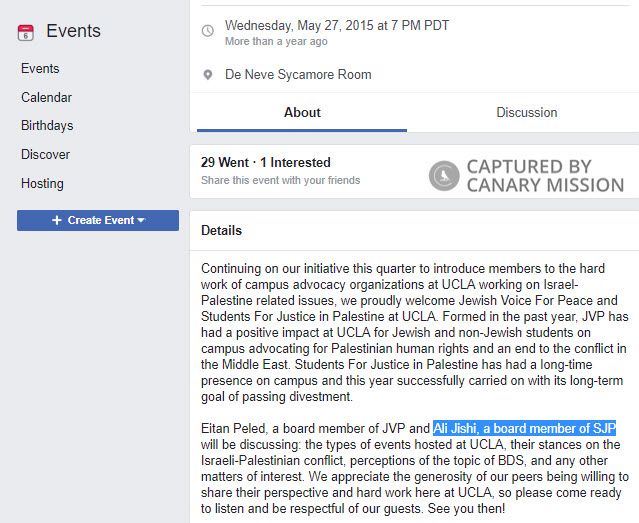Click the De Neve Sycamore Room location
The height and width of the screenshot is (523, 639).
[x=298, y=75]
